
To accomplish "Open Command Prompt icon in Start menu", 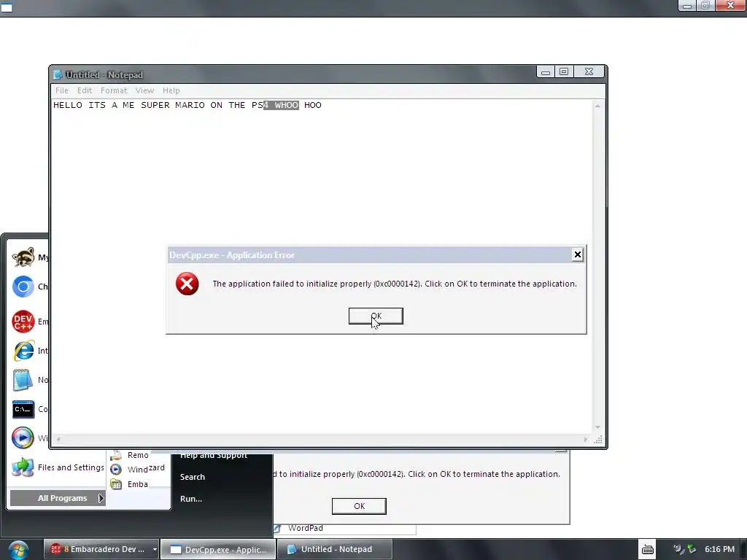I will pyautogui.click(x=23, y=409).
